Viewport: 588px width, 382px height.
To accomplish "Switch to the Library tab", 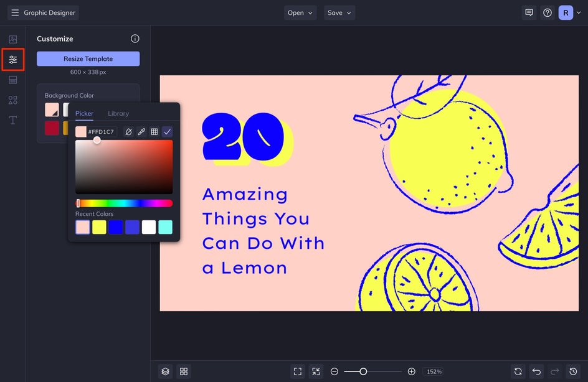I will tap(118, 113).
